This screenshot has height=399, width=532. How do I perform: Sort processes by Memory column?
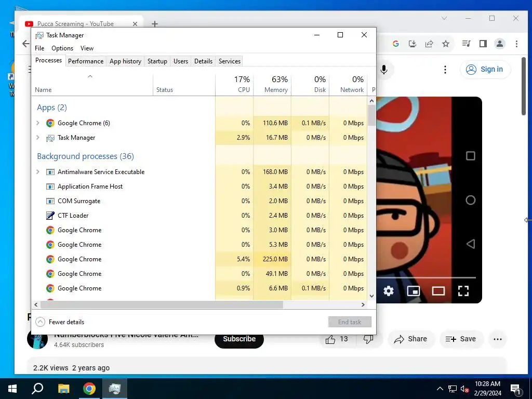coord(272,84)
